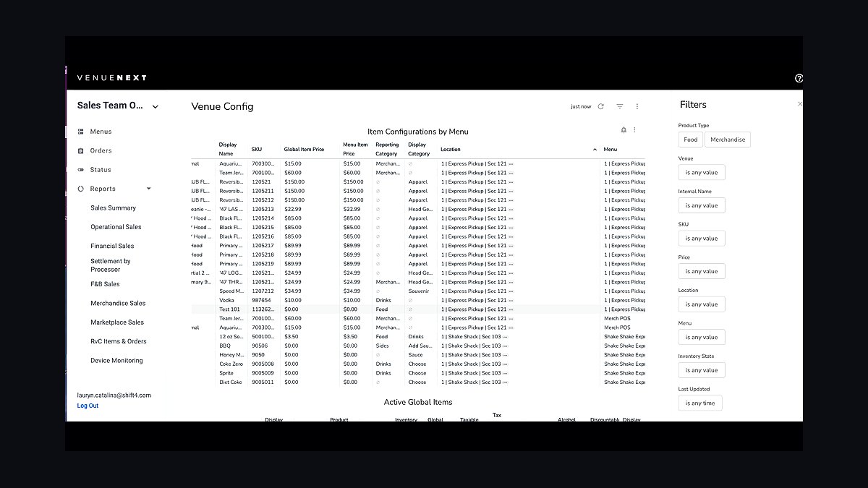Click the VenueNext logo
The width and height of the screenshot is (868, 488).
click(111, 78)
